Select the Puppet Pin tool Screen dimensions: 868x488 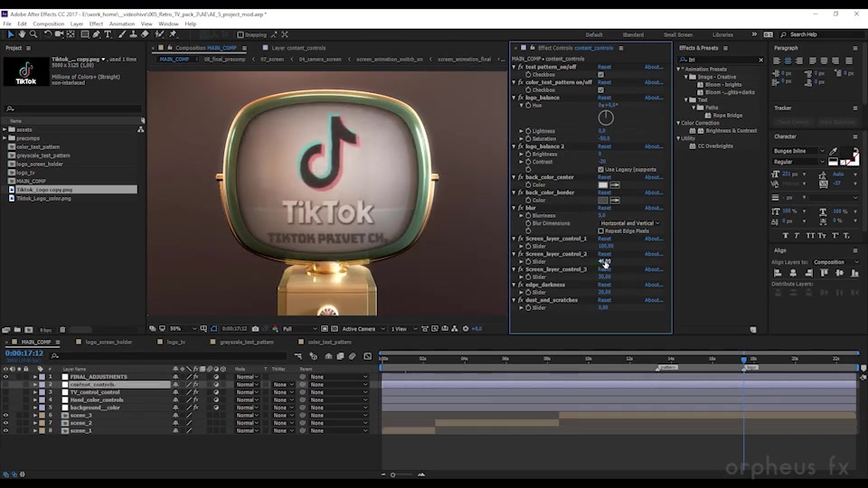pos(173,34)
